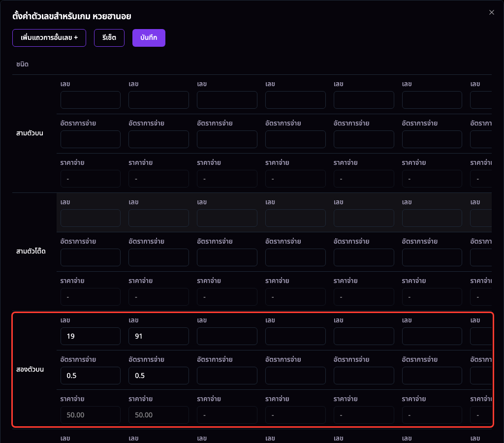This screenshot has height=443, width=504.
Task: Click sixth ราคาจ่าย field in สองตัวบน section
Action: 432,415
